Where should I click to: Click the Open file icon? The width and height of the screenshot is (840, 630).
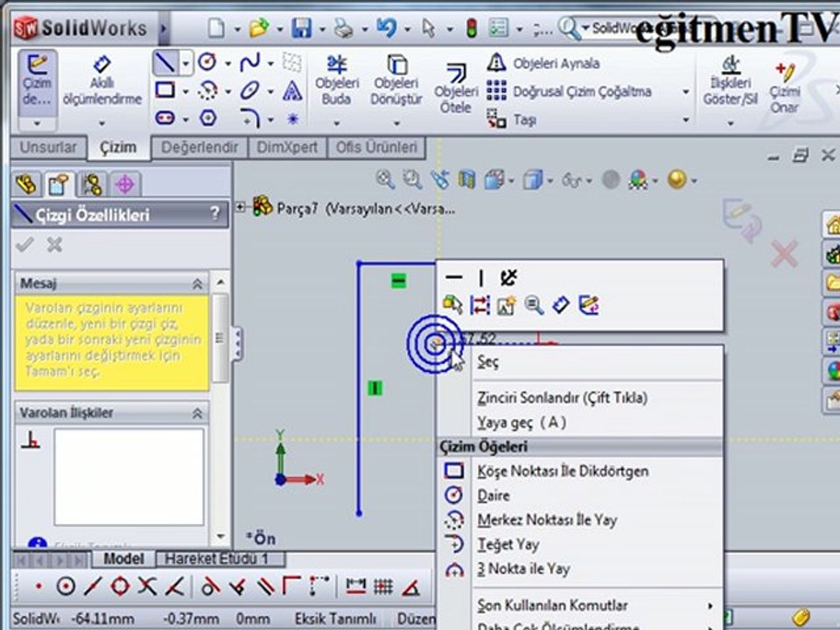click(259, 28)
